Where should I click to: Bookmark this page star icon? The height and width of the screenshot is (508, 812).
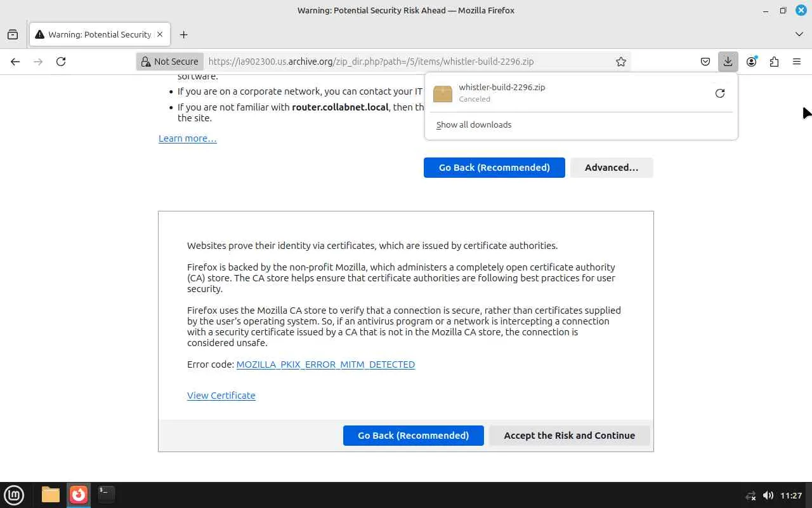(x=621, y=62)
